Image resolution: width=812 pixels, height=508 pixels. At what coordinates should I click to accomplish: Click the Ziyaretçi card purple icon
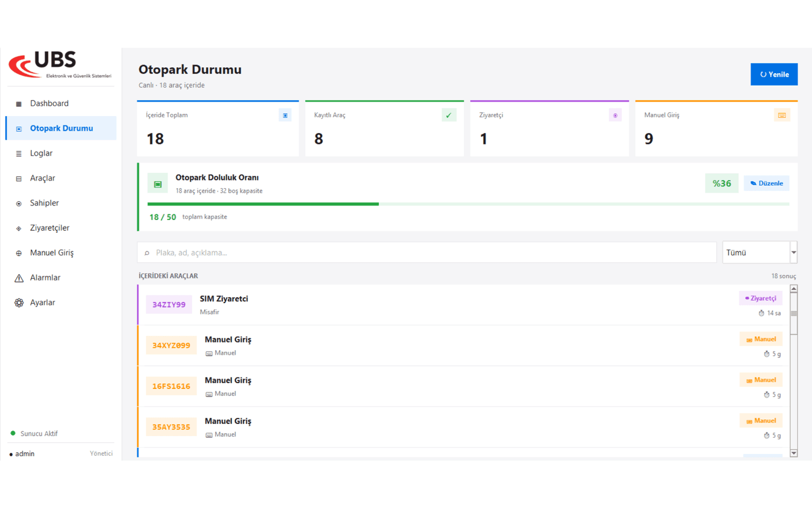pos(615,116)
